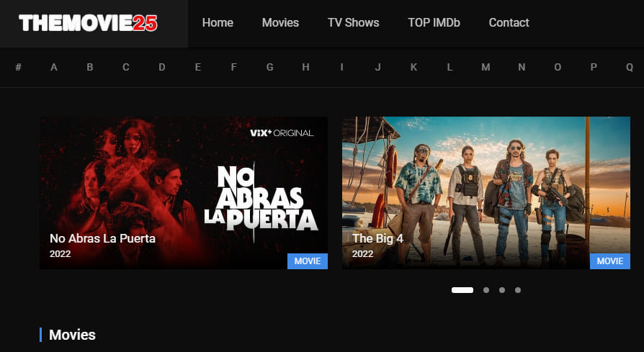The height and width of the screenshot is (352, 644).
Task: Filter titles starting with letter J
Action: click(378, 67)
